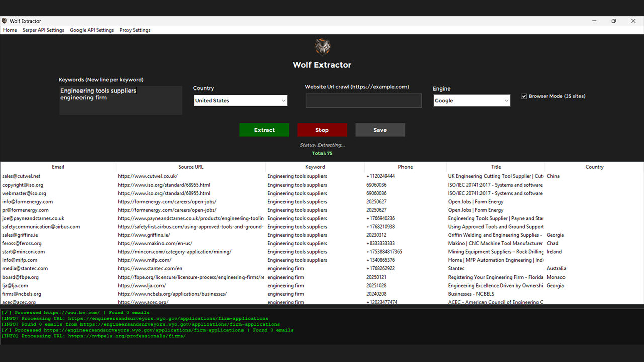Click the Wolf Extractor title bar icon
Screen dimensions: 644x362
pyautogui.click(x=4, y=21)
